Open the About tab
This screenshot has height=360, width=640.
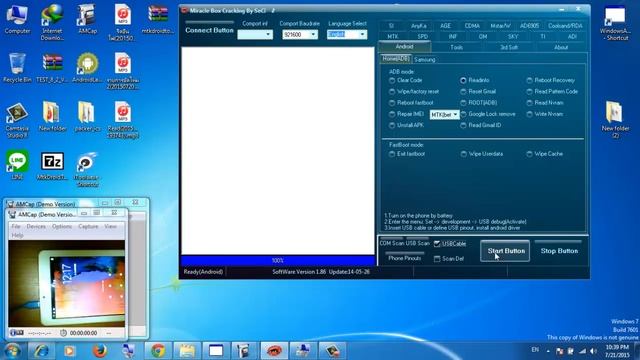coord(561,47)
